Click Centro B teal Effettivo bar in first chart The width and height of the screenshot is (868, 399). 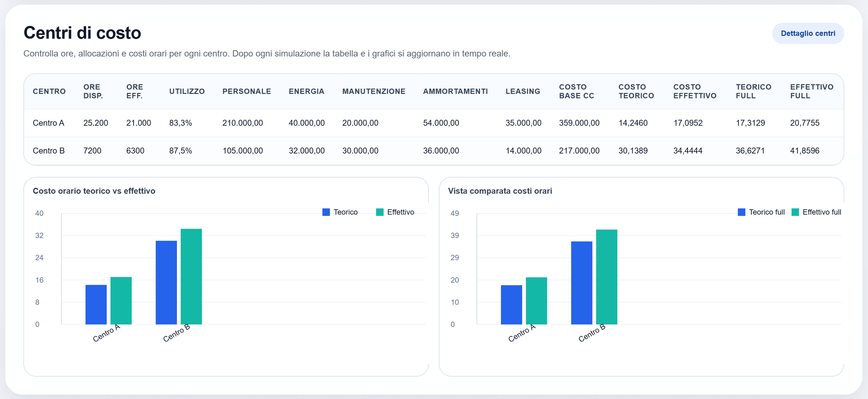pos(191,276)
